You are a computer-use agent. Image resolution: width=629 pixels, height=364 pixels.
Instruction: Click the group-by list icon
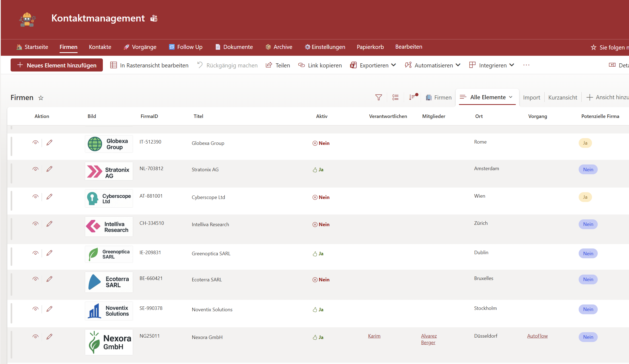coord(396,97)
